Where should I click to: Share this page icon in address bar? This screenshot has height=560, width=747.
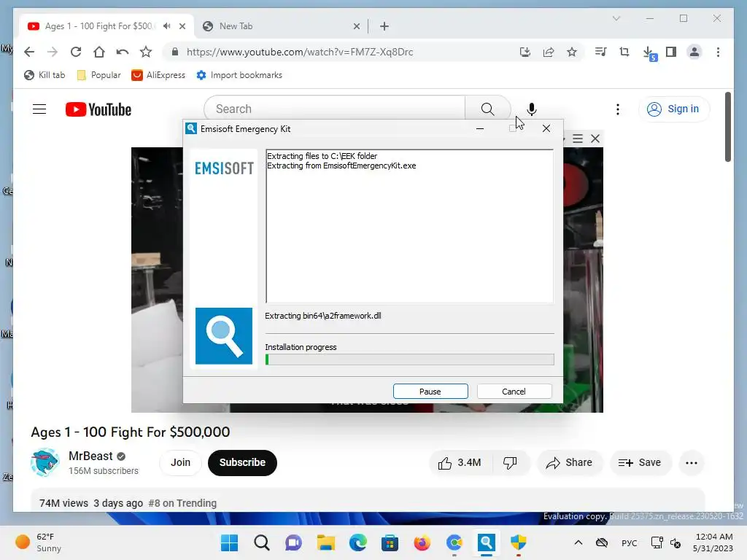click(549, 52)
